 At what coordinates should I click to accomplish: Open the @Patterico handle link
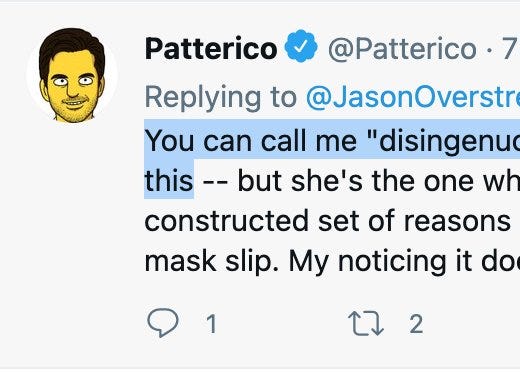pyautogui.click(x=402, y=49)
